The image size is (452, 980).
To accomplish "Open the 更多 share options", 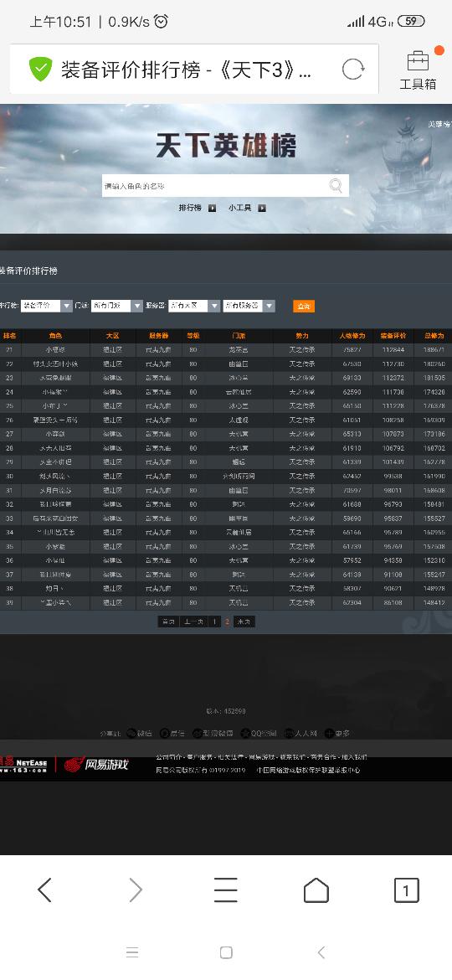I will click(x=337, y=733).
